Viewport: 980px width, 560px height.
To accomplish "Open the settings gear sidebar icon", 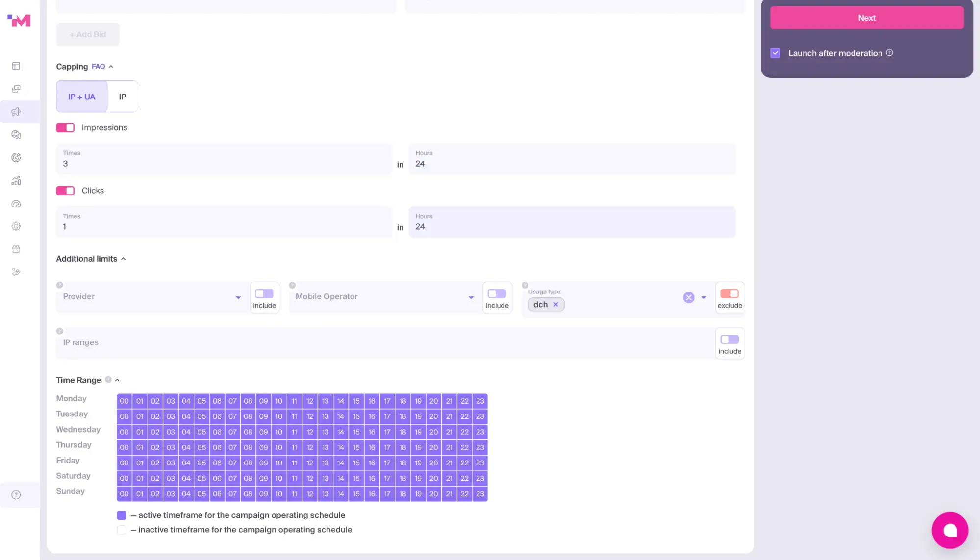I will (16, 226).
